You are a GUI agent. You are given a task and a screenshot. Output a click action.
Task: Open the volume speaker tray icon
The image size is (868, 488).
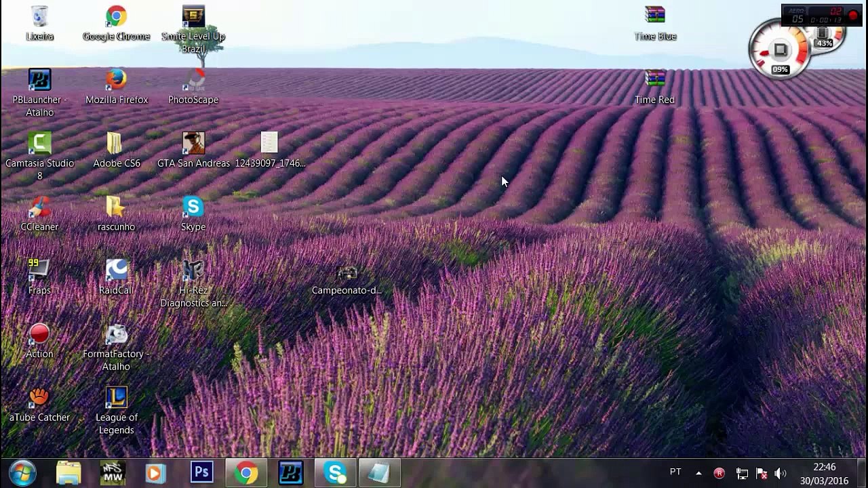pos(781,473)
